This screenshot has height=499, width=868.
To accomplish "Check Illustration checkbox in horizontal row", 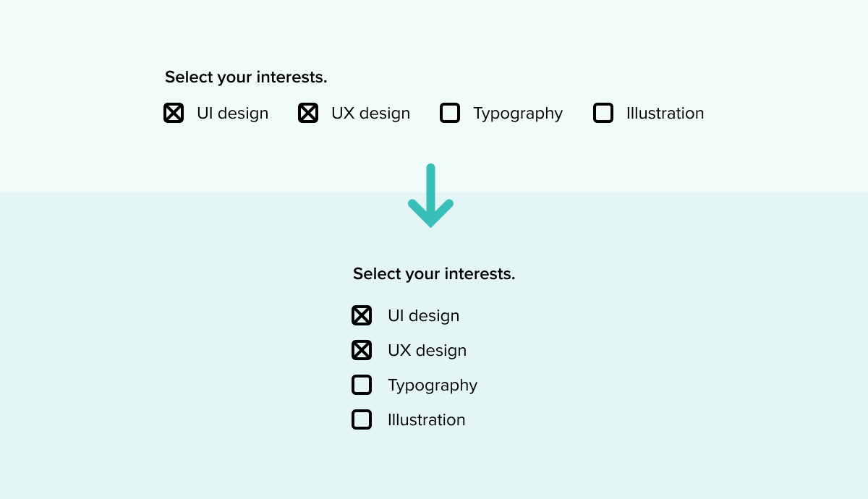I will tap(603, 113).
